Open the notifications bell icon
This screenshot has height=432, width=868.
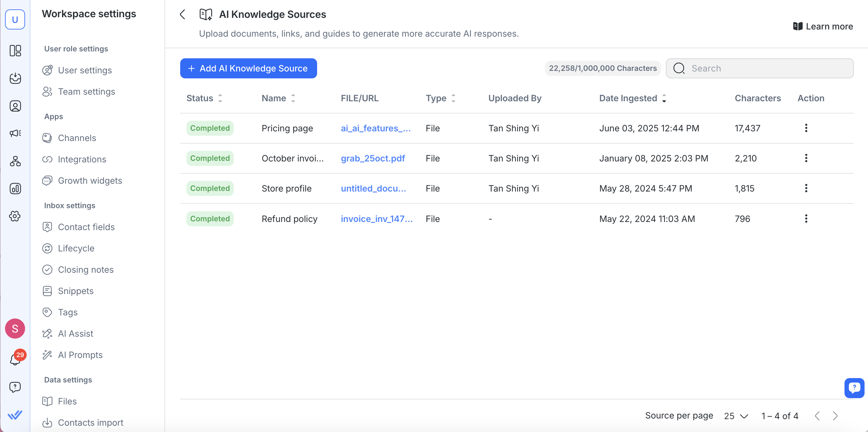point(15,359)
